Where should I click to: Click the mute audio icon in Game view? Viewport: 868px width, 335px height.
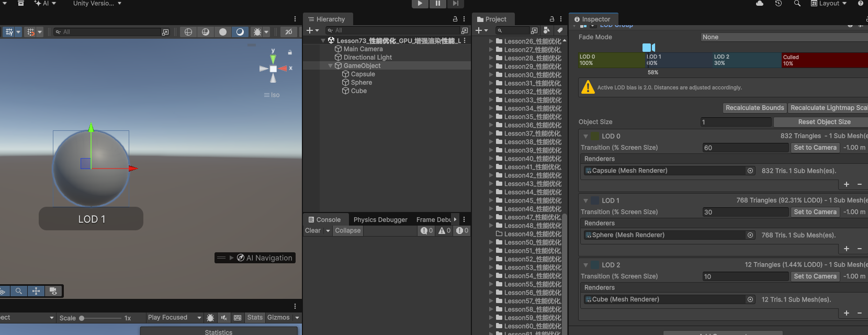(224, 318)
